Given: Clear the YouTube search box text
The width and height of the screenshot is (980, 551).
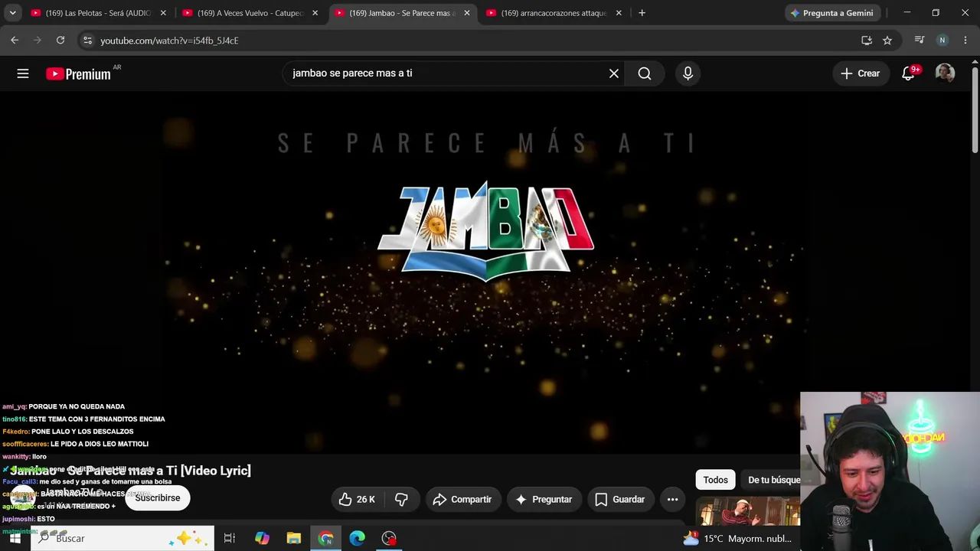Looking at the screenshot, I should point(614,73).
